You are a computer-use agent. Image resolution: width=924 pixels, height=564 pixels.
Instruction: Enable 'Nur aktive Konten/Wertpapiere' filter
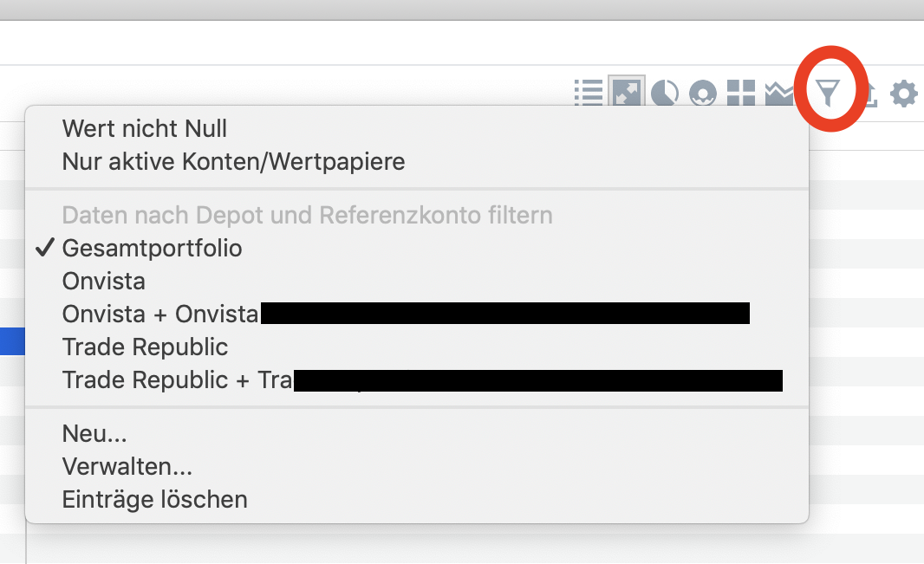[233, 161]
